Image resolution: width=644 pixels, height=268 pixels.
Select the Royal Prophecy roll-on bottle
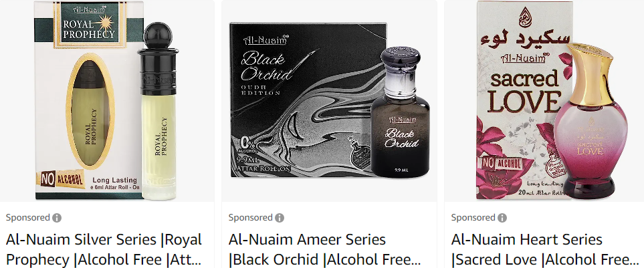click(x=159, y=111)
